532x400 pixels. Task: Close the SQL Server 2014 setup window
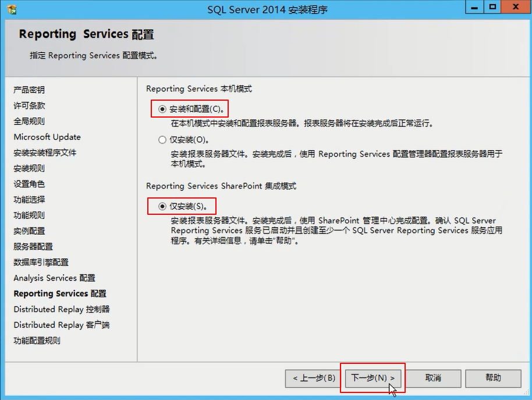coord(516,7)
